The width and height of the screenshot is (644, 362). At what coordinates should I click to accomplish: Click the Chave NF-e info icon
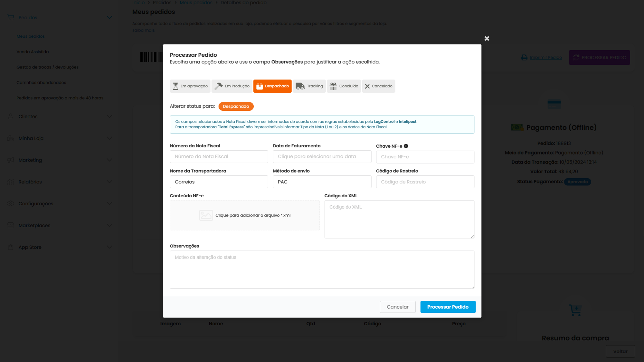point(406,146)
